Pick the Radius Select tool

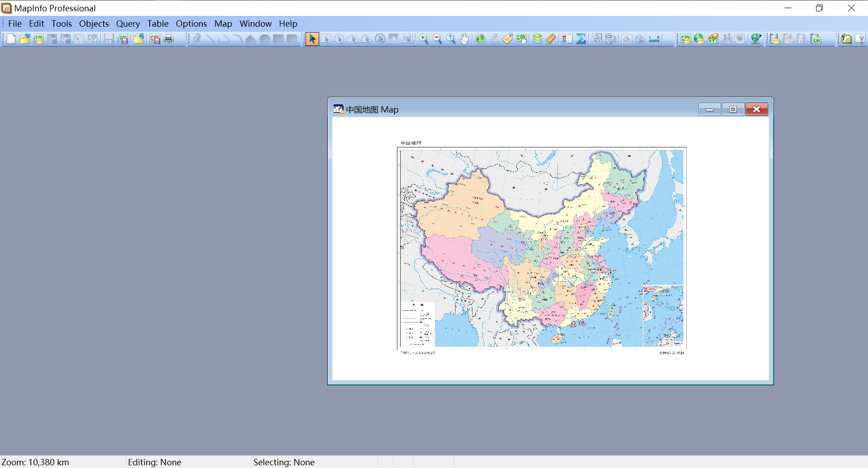pyautogui.click(x=340, y=39)
